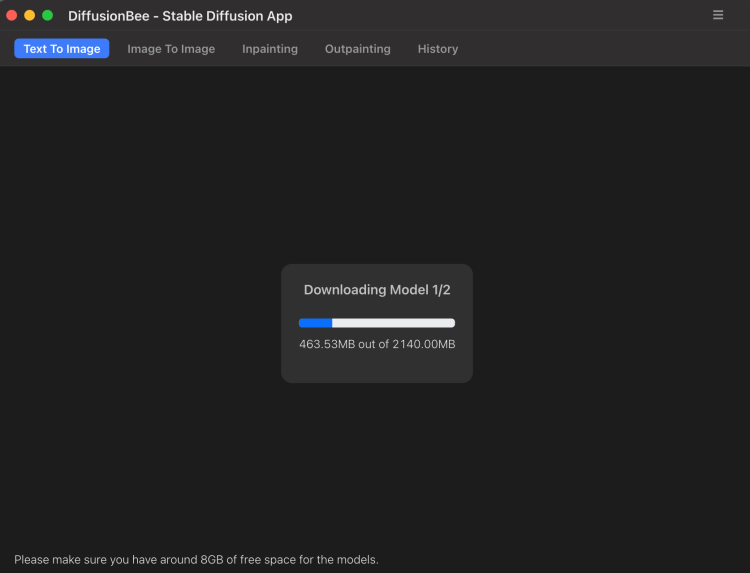This screenshot has width=750, height=573.
Task: Switch to the Image To Image tab
Action: 171,49
